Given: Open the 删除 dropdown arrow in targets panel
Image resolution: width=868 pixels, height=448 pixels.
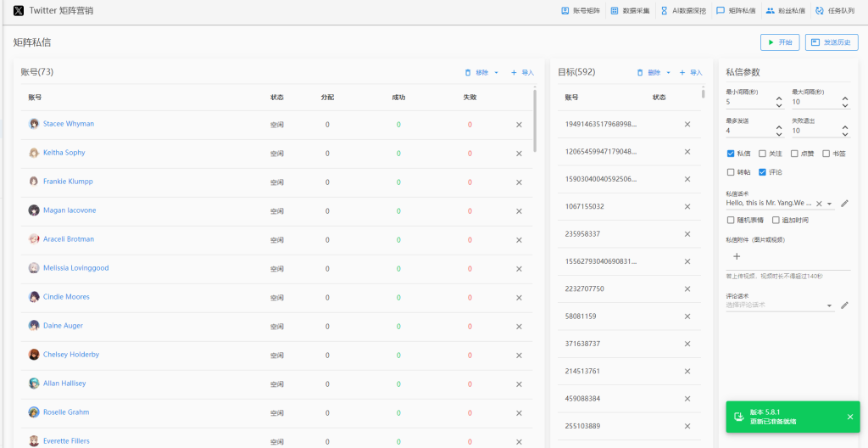Looking at the screenshot, I should pyautogui.click(x=669, y=73).
